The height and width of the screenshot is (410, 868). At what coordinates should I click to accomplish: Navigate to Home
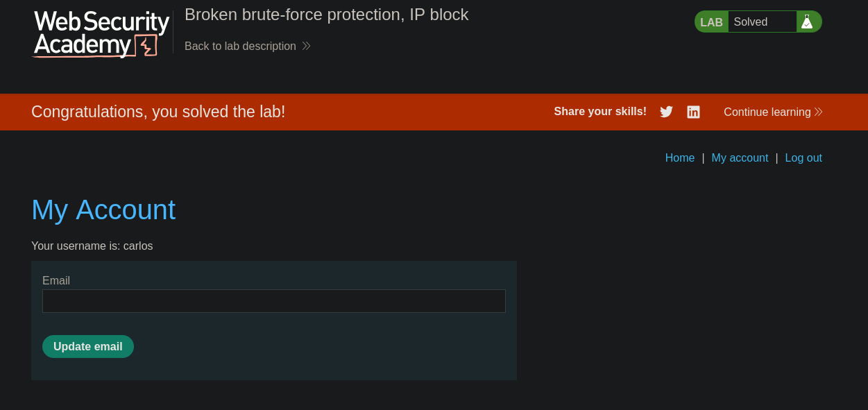(679, 157)
